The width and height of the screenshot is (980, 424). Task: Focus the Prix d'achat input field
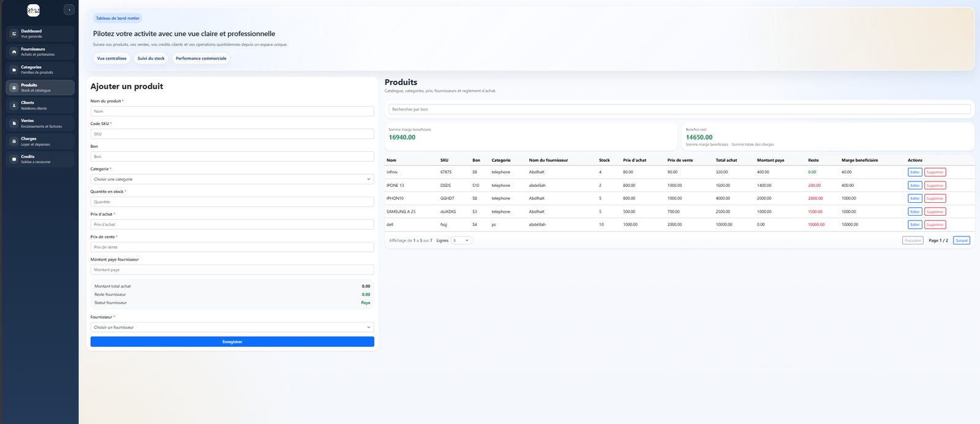point(232,225)
